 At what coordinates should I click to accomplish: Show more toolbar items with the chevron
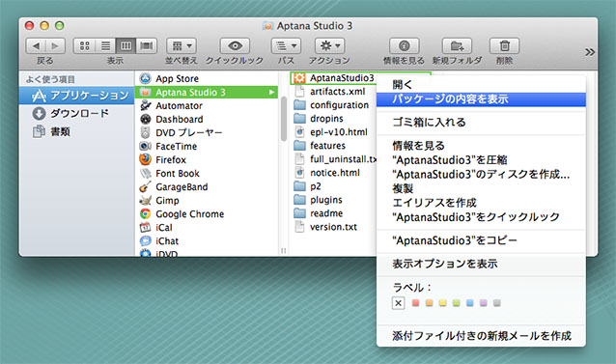coord(589,52)
